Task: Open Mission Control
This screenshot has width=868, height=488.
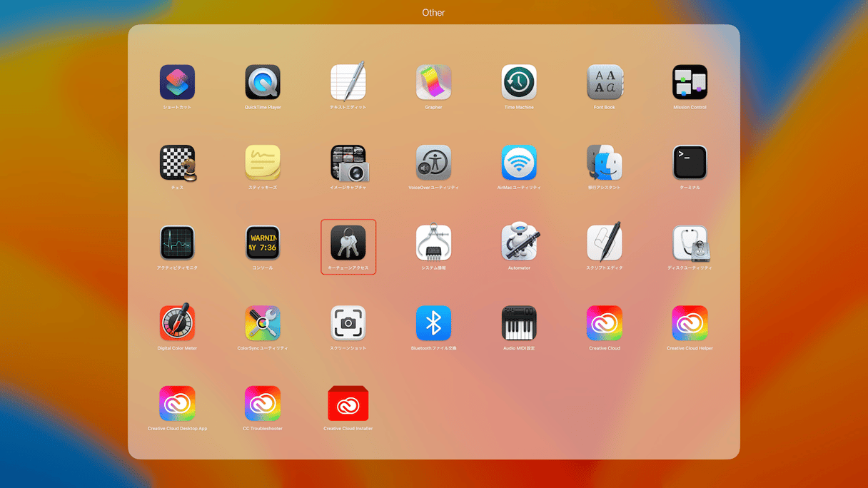Action: [x=690, y=82]
